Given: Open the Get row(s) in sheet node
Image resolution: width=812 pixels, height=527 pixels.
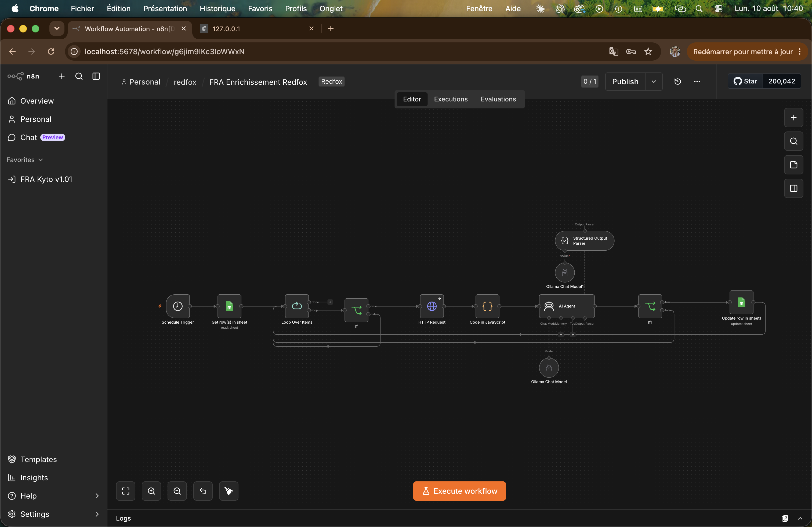Looking at the screenshot, I should [229, 306].
